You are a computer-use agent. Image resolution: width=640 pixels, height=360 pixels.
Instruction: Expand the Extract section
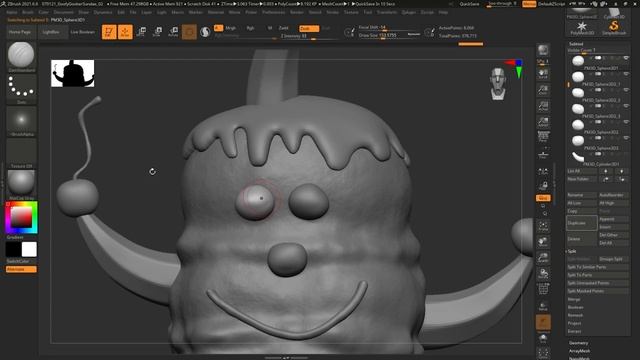574,331
